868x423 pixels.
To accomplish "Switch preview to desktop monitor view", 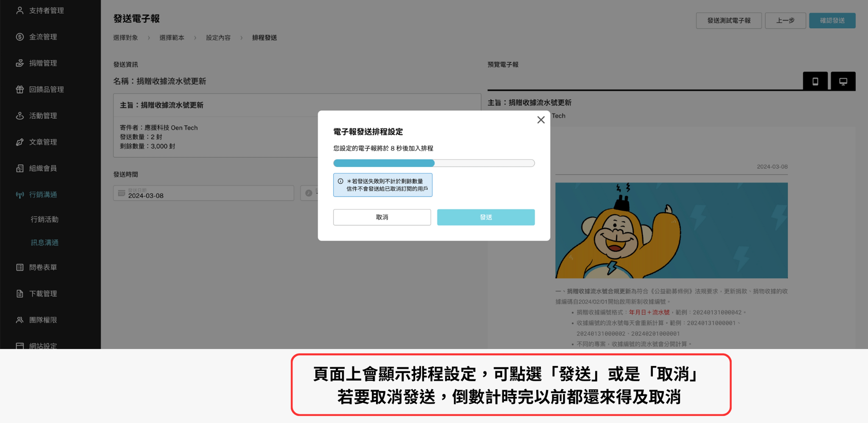I will (843, 81).
